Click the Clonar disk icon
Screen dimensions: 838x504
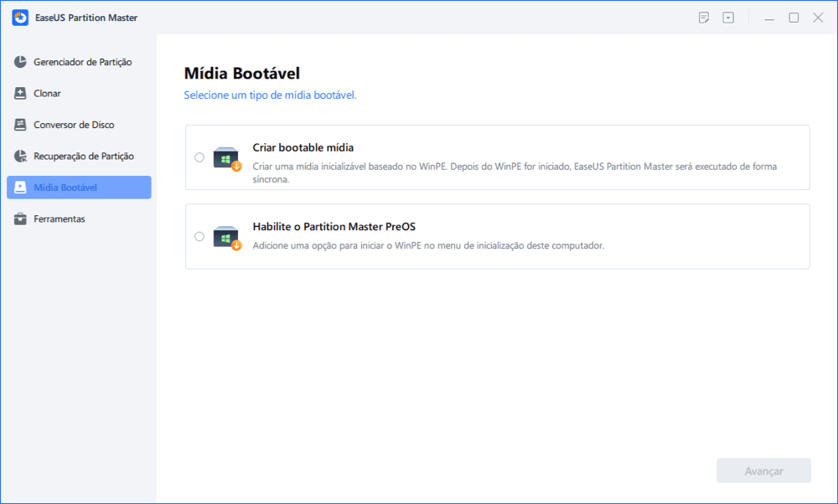[x=20, y=94]
